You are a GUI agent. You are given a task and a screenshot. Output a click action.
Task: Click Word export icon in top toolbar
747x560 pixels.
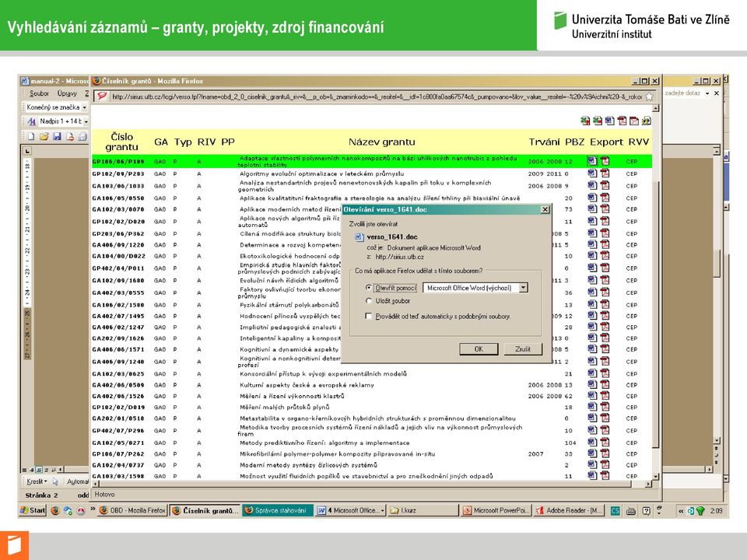pos(610,121)
